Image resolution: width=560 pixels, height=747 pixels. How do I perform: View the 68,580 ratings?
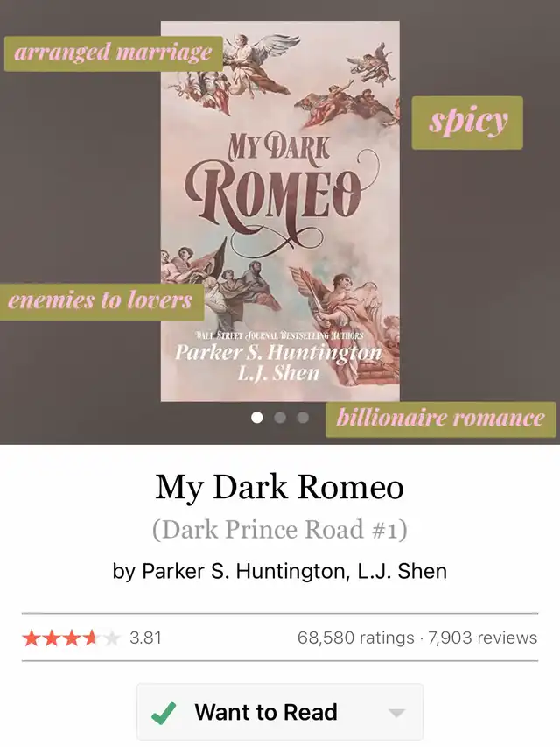356,638
